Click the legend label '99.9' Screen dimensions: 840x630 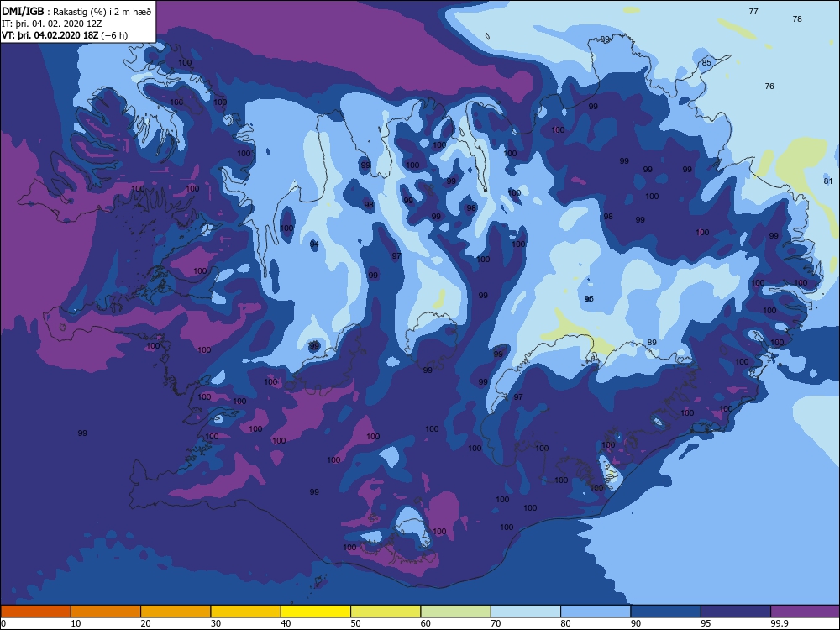779,623
